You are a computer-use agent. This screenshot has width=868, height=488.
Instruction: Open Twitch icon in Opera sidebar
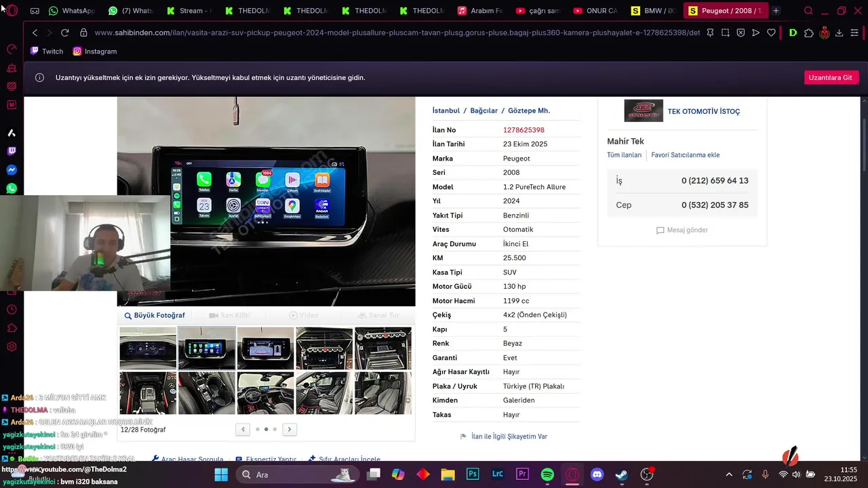(x=12, y=152)
